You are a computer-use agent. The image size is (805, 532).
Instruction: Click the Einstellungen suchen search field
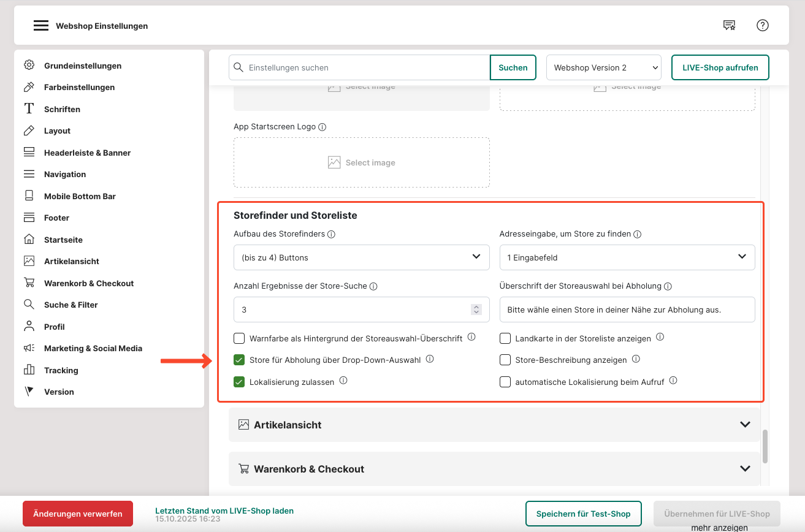pyautogui.click(x=366, y=68)
